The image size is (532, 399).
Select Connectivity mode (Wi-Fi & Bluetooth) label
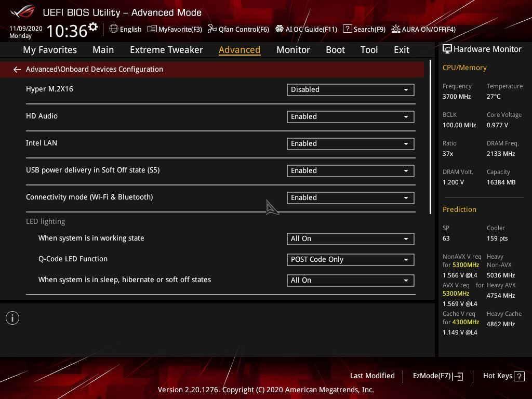[89, 197]
